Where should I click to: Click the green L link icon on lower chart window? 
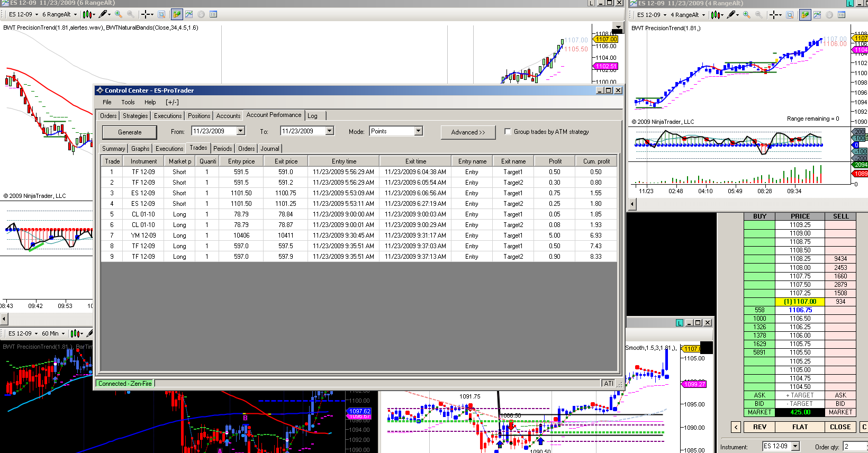tap(680, 323)
